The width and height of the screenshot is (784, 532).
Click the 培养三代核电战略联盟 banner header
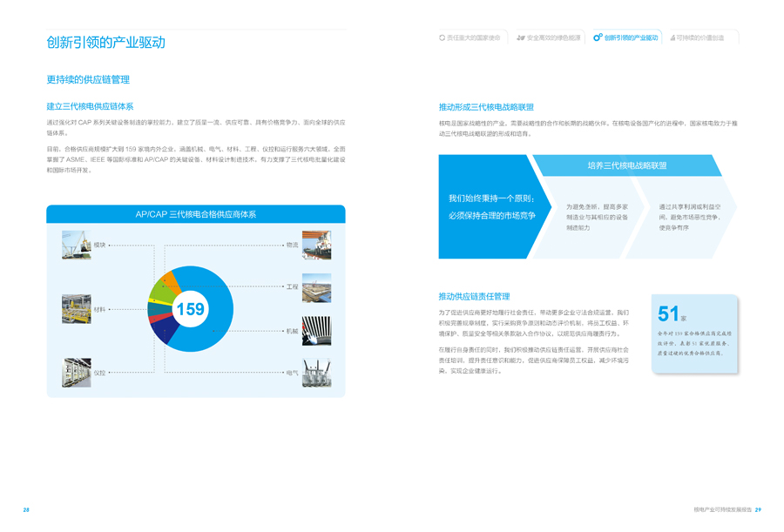pos(627,165)
